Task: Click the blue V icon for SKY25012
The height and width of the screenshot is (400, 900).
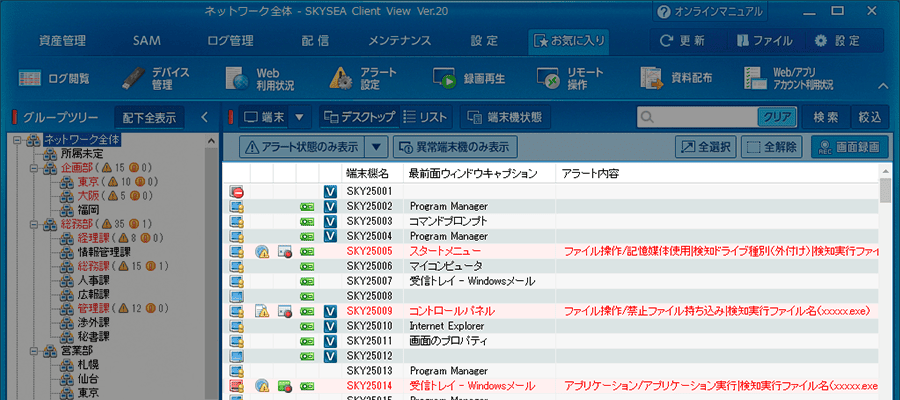Action: click(x=330, y=356)
